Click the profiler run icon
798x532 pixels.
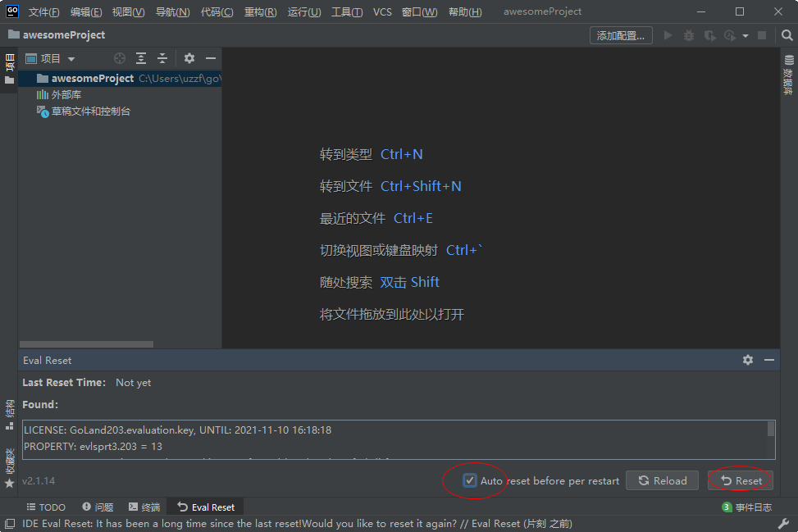click(730, 35)
